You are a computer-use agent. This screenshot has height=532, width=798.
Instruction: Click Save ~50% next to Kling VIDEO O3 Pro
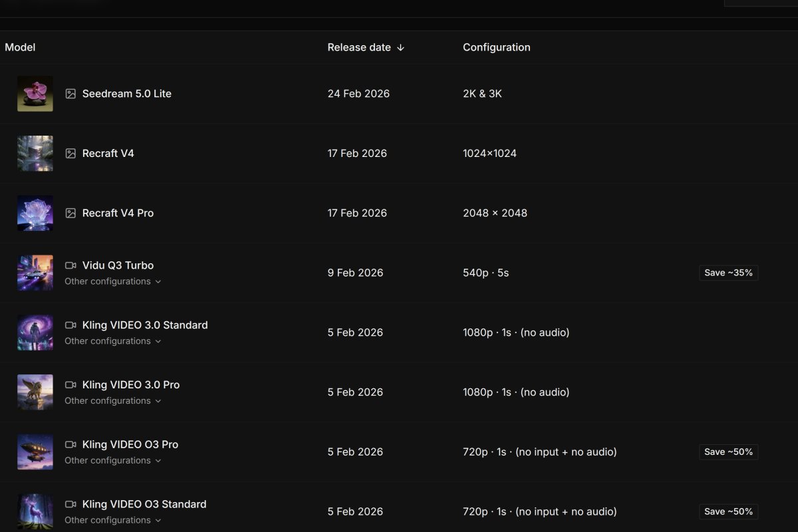728,452
